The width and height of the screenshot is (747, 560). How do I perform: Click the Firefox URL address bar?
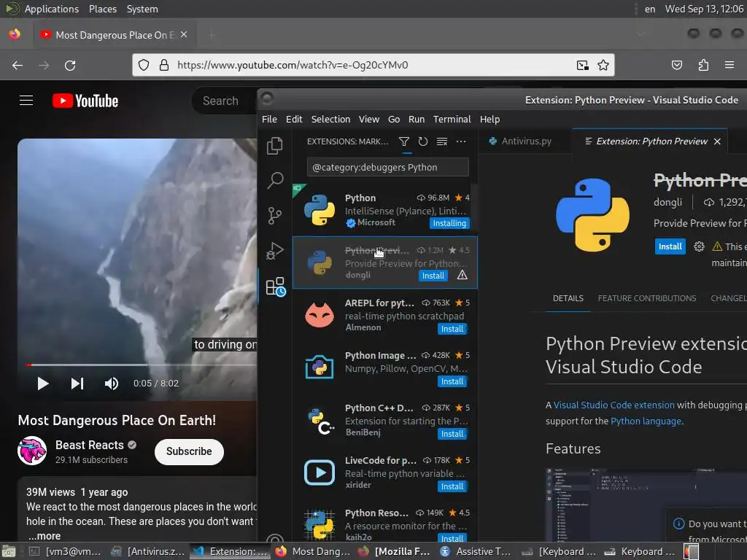(x=373, y=65)
